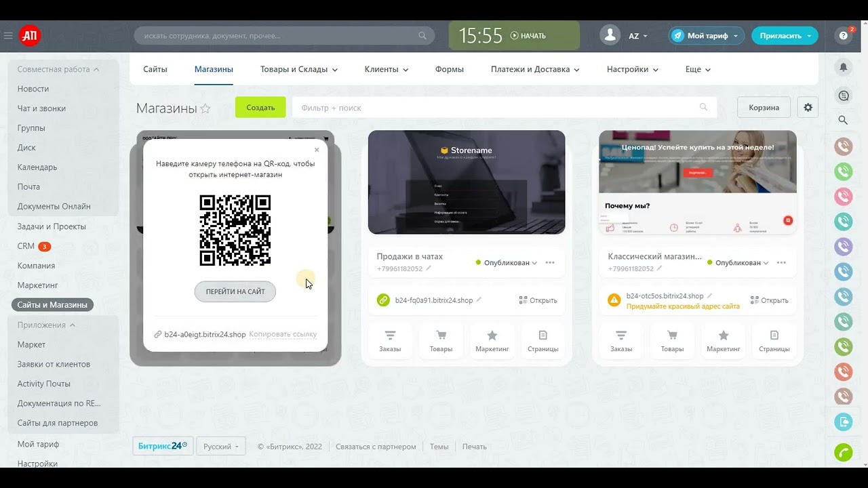Switch to the Формы tab
This screenshot has height=488, width=868.
(450, 69)
